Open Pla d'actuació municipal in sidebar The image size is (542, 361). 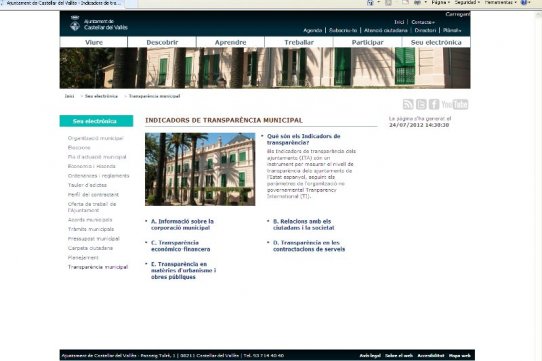tap(97, 157)
